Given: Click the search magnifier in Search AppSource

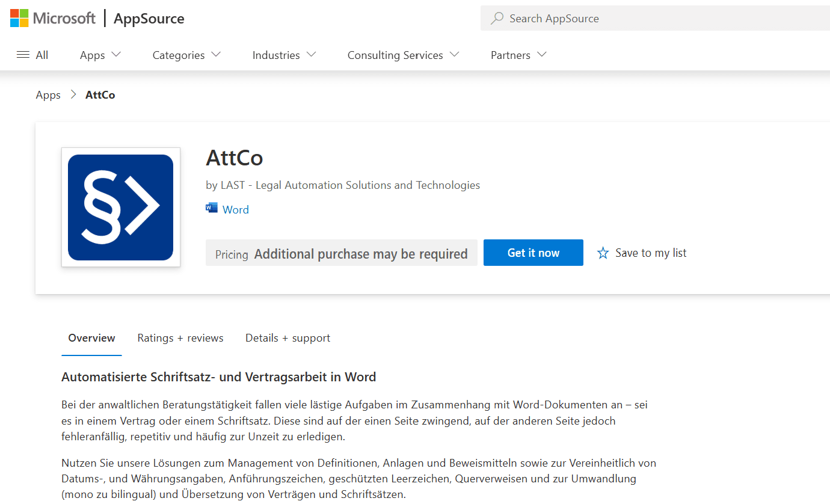Looking at the screenshot, I should [496, 18].
